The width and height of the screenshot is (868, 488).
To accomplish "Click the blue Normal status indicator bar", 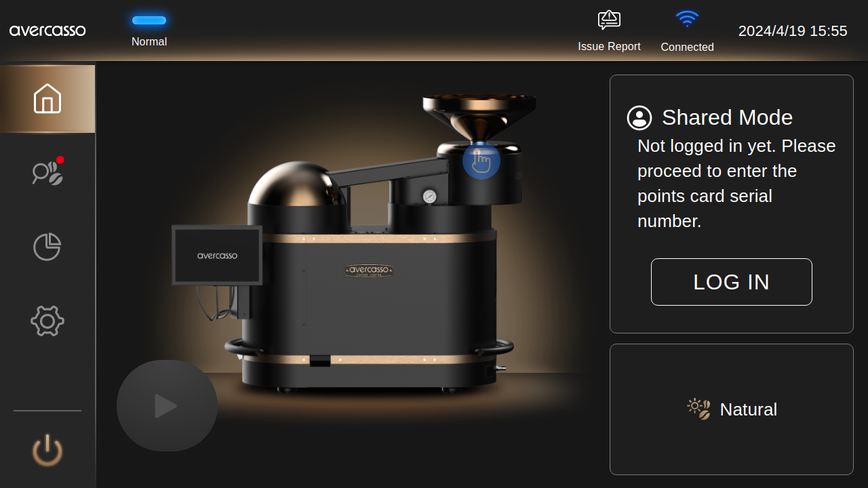I will (149, 20).
